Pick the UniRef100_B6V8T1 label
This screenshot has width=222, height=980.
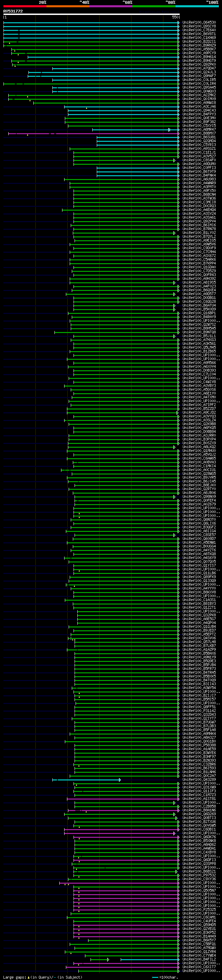pyautogui.click(x=199, y=34)
